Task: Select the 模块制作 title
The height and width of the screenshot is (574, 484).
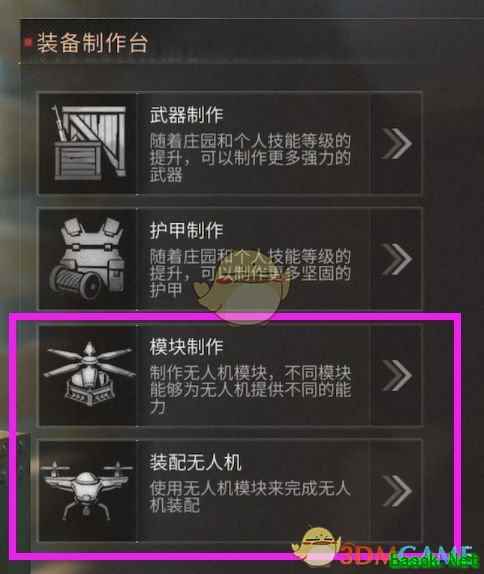Action: [x=186, y=346]
